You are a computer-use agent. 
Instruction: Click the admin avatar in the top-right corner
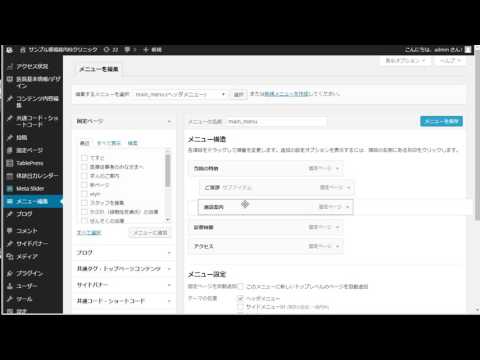[468, 50]
